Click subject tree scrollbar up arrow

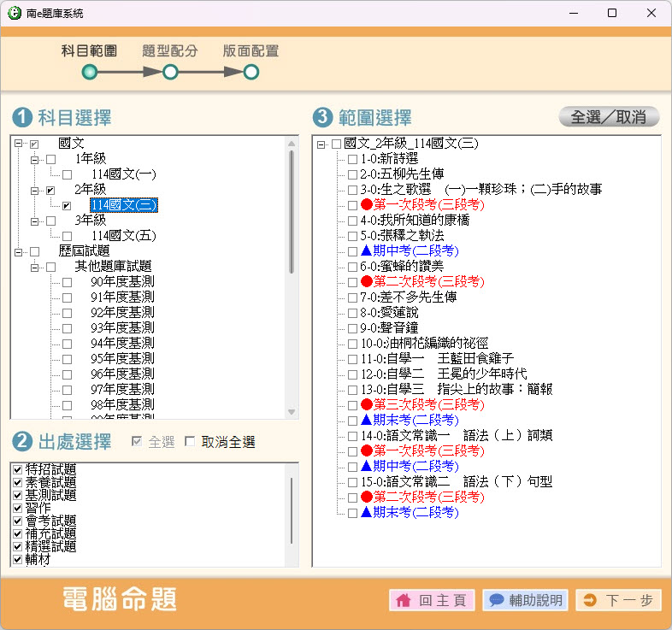click(x=292, y=143)
